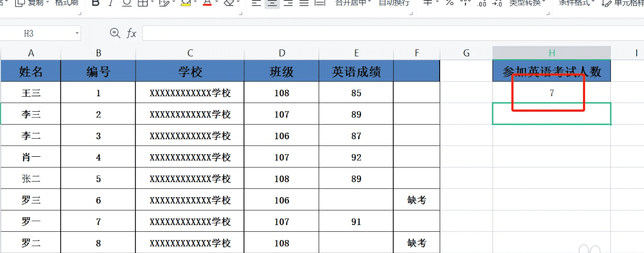Select the 姓名 header cell
Viewport: 644px width, 253px height.
31,71
